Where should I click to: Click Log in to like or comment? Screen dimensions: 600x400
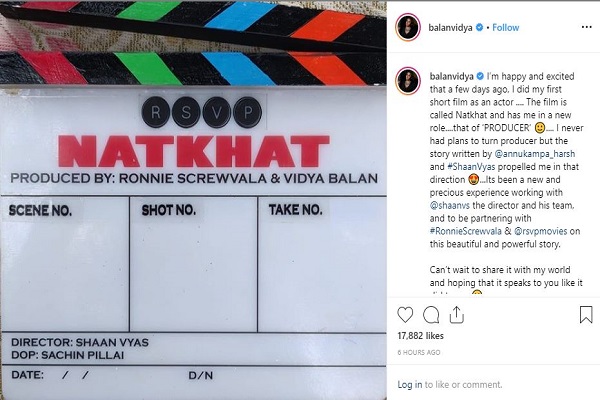click(409, 384)
